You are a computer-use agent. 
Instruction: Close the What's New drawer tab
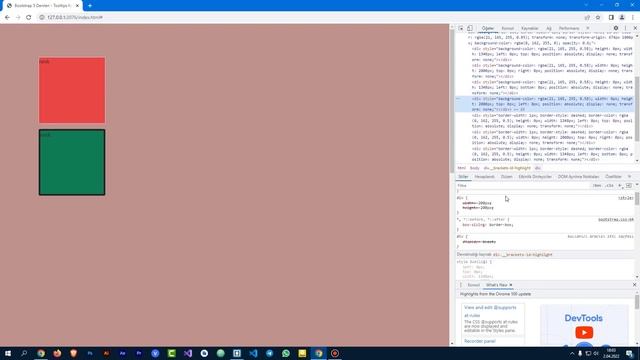point(511,285)
